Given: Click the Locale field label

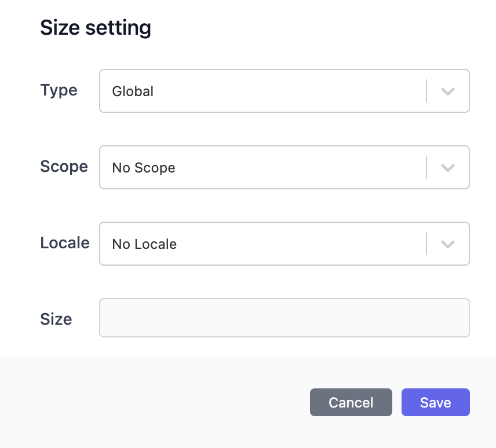Looking at the screenshot, I should coord(65,243).
